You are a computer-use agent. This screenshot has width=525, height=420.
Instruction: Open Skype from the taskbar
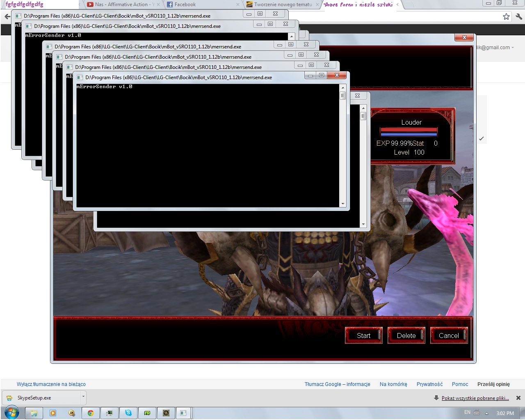[128, 413]
